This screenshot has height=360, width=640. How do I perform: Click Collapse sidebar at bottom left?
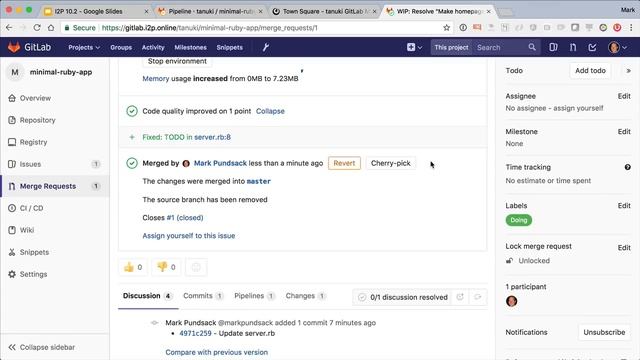(x=42, y=347)
